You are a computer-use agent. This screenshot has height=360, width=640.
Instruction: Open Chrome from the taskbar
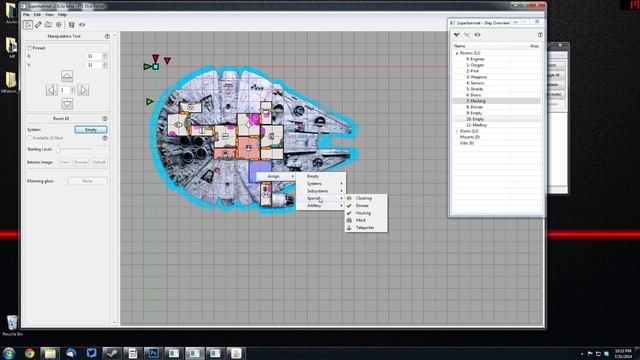point(29,353)
